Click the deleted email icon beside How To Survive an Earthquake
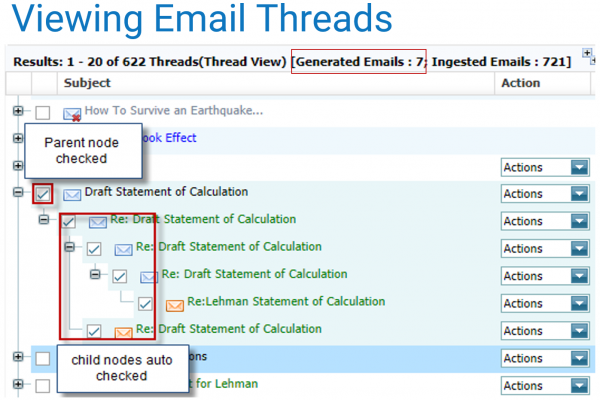 (x=72, y=113)
